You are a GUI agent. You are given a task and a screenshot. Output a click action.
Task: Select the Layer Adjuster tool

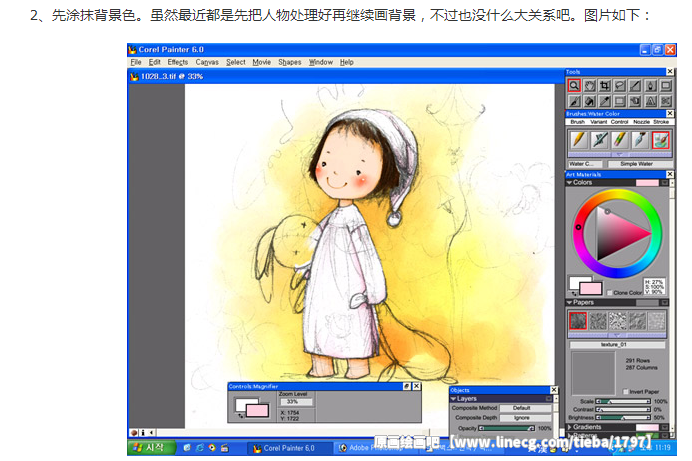click(635, 101)
